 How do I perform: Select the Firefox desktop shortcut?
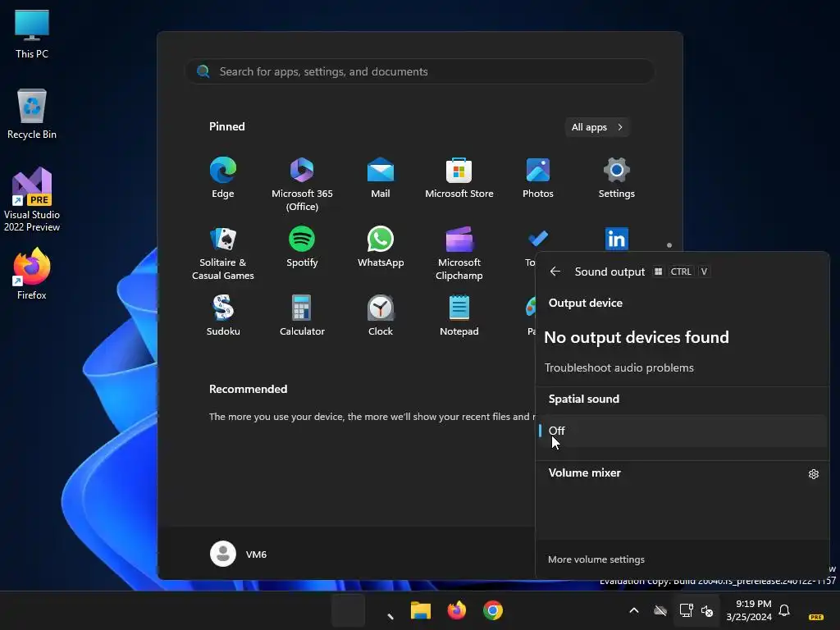pos(32,274)
